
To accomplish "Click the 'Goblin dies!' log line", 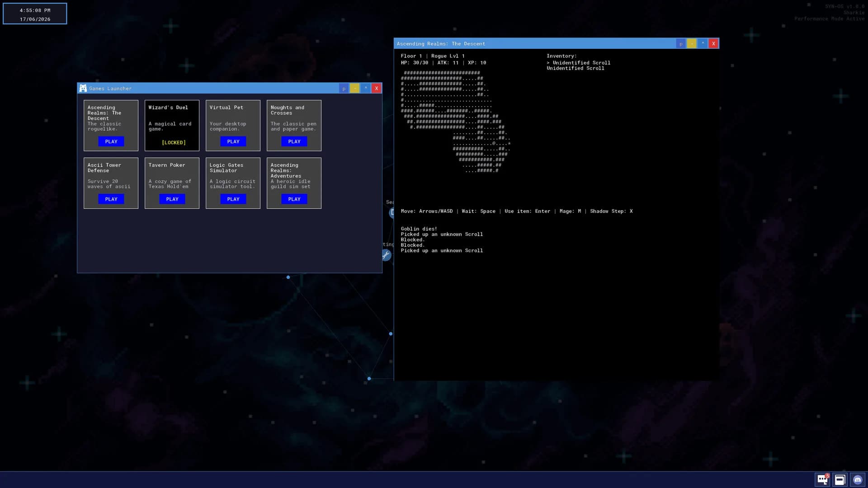I will click(419, 229).
